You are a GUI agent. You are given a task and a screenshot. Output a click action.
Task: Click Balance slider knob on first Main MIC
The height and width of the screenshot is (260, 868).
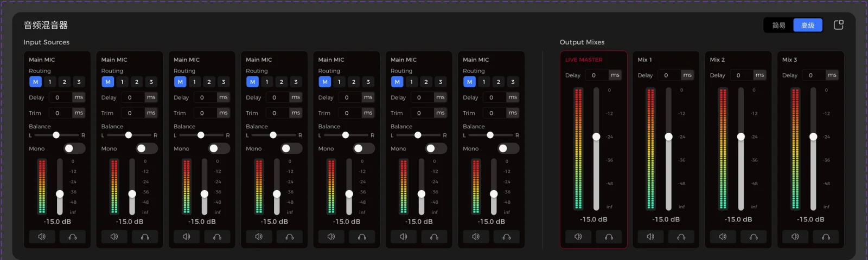pyautogui.click(x=56, y=135)
